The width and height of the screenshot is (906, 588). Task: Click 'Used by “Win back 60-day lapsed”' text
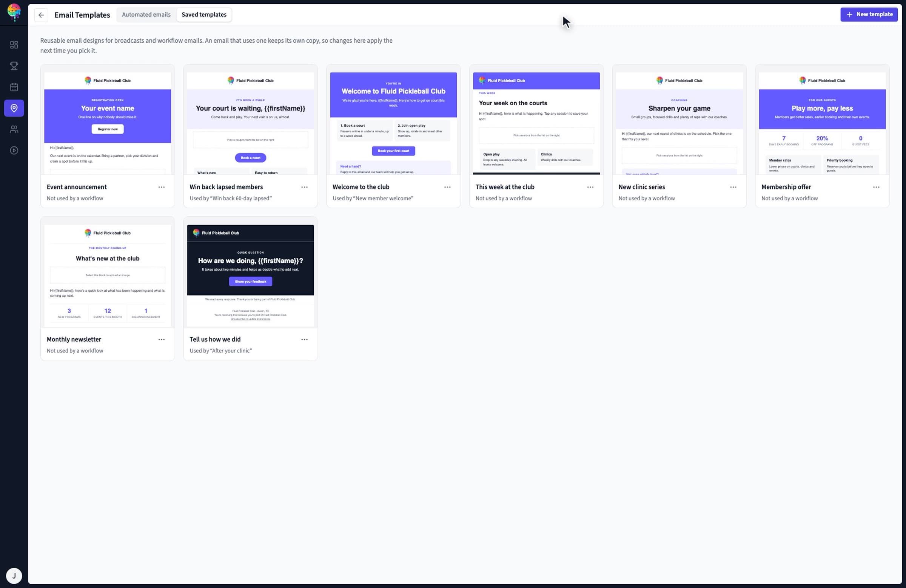231,198
